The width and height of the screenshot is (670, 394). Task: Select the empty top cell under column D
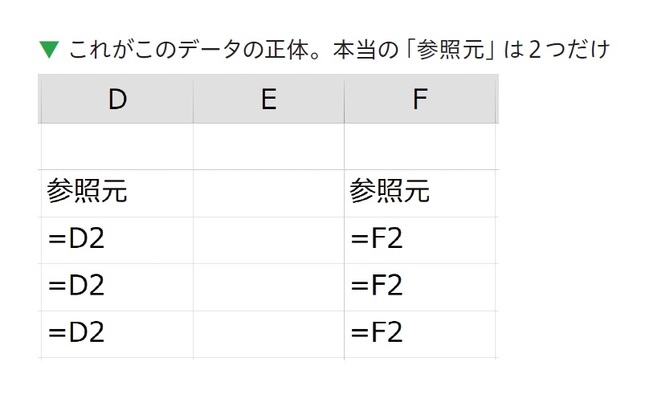(x=117, y=147)
